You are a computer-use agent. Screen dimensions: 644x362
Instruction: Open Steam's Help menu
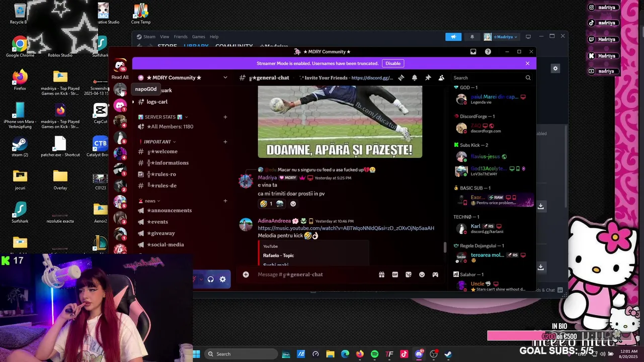(214, 37)
